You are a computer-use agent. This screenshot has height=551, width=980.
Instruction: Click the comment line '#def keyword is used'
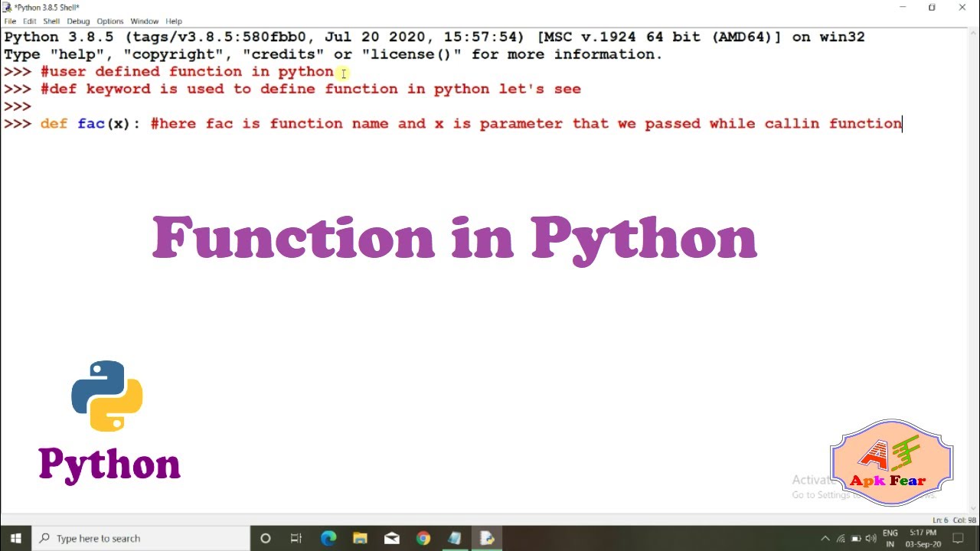coord(311,89)
